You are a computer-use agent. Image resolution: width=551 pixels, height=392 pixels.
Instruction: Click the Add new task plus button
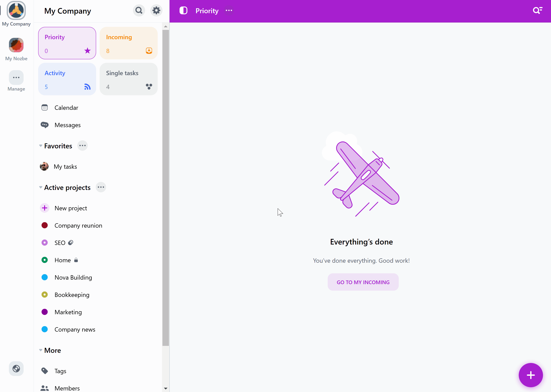(530, 375)
